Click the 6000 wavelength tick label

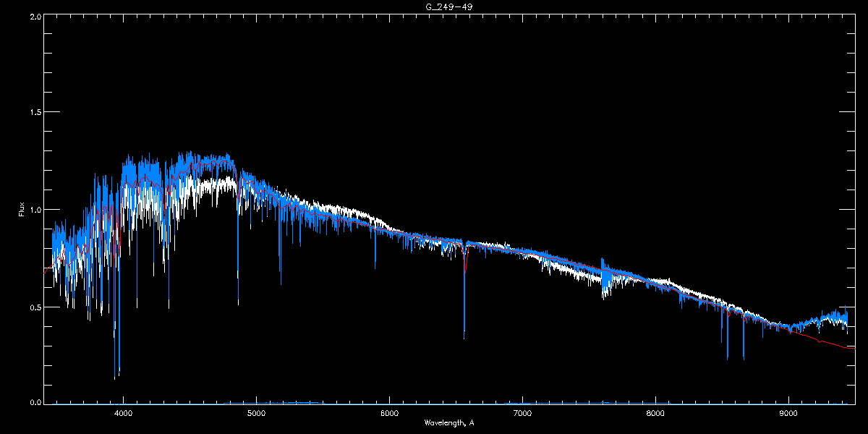click(x=389, y=413)
